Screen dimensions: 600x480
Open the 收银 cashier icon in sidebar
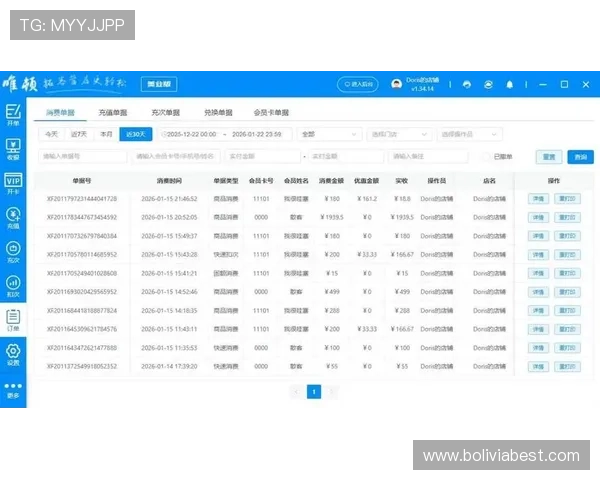point(13,149)
